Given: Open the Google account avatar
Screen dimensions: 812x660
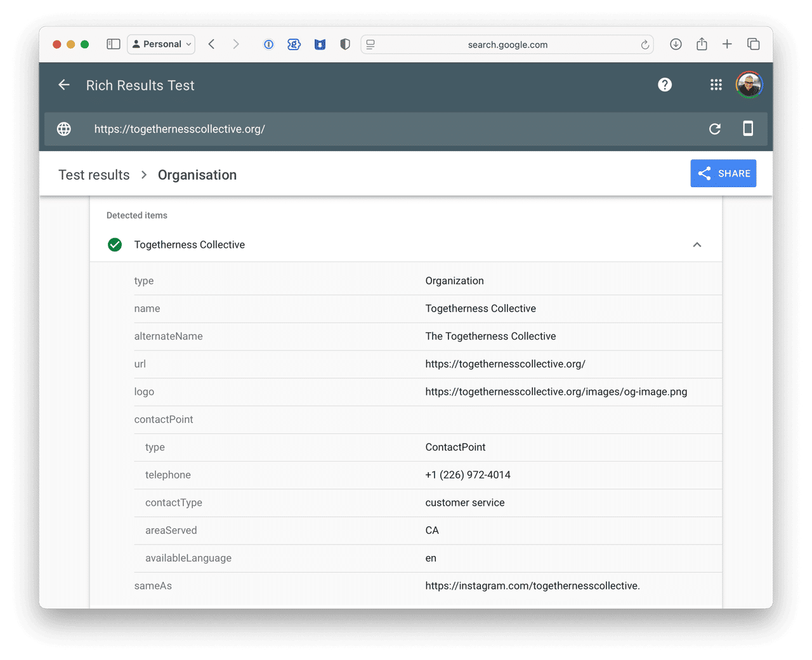Looking at the screenshot, I should [x=749, y=85].
